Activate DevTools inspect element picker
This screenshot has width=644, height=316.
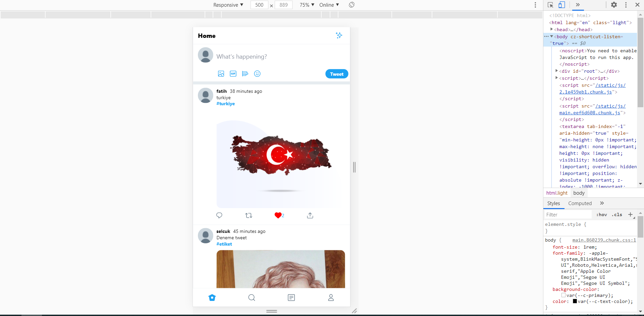tap(550, 5)
